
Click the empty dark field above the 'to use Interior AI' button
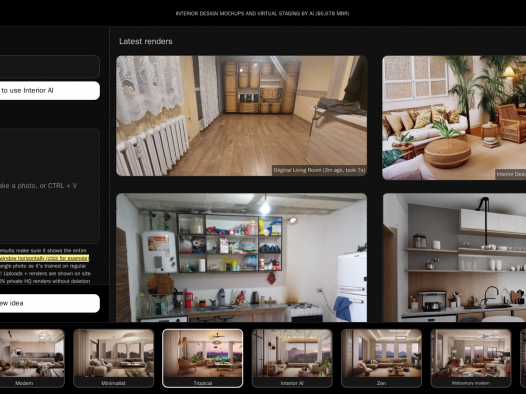click(50, 67)
